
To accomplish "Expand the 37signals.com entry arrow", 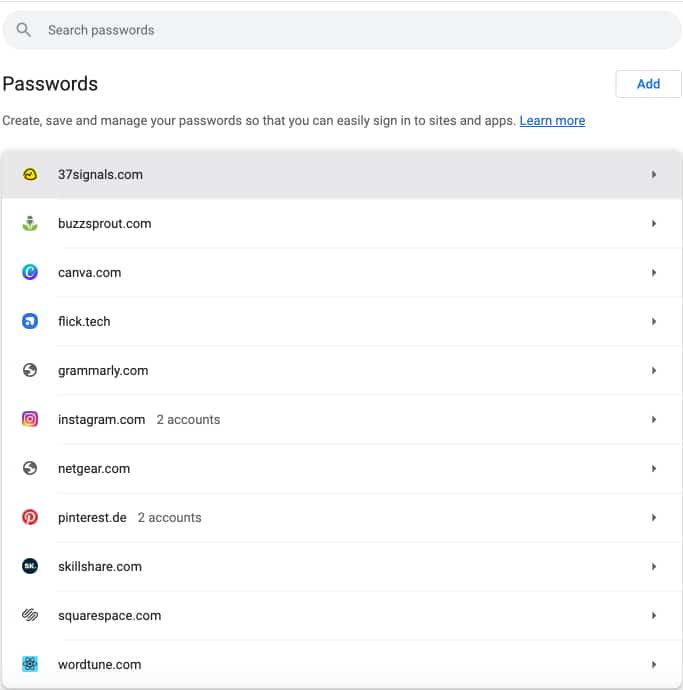I will pos(654,175).
